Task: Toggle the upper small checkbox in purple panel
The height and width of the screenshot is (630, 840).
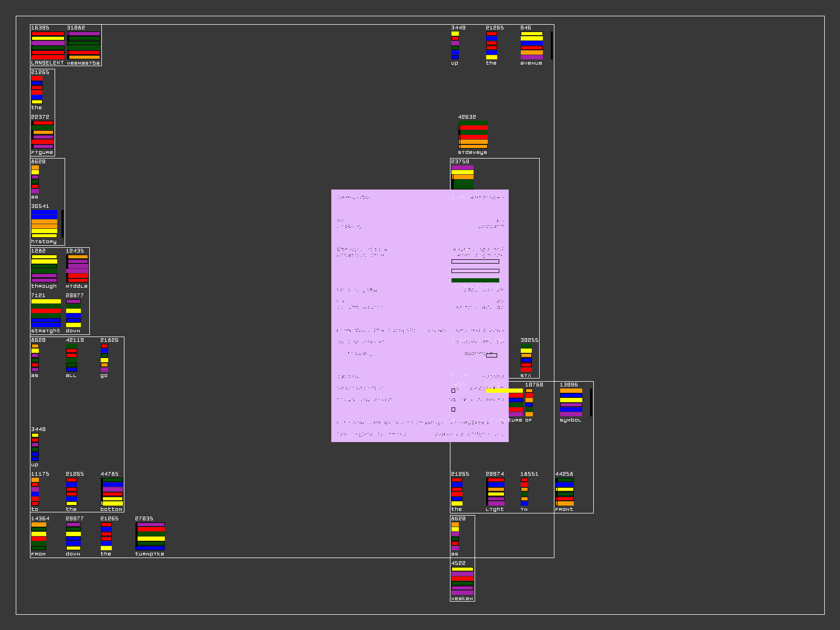Action: [x=453, y=391]
